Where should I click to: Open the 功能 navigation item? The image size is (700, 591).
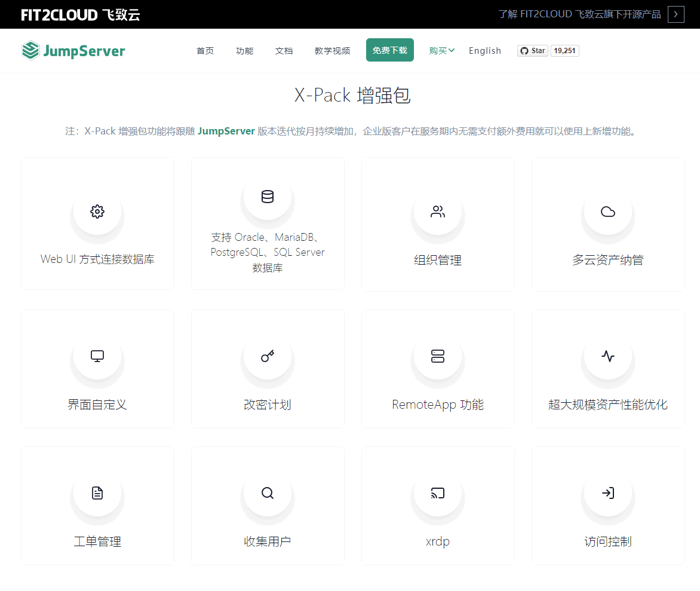(x=244, y=50)
